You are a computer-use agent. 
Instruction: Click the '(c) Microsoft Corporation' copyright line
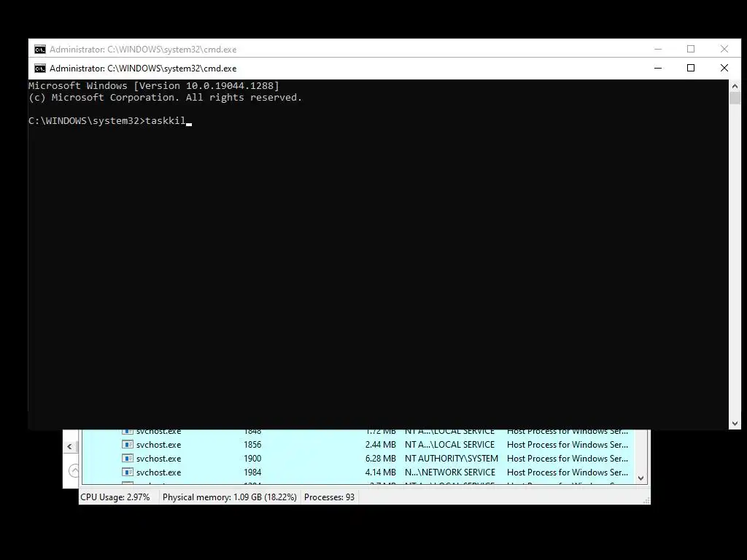(x=166, y=97)
